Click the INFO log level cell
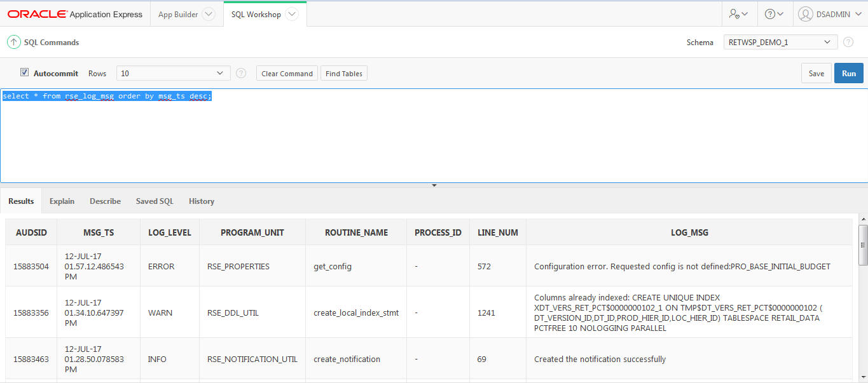The height and width of the screenshot is (383, 868). coord(170,359)
